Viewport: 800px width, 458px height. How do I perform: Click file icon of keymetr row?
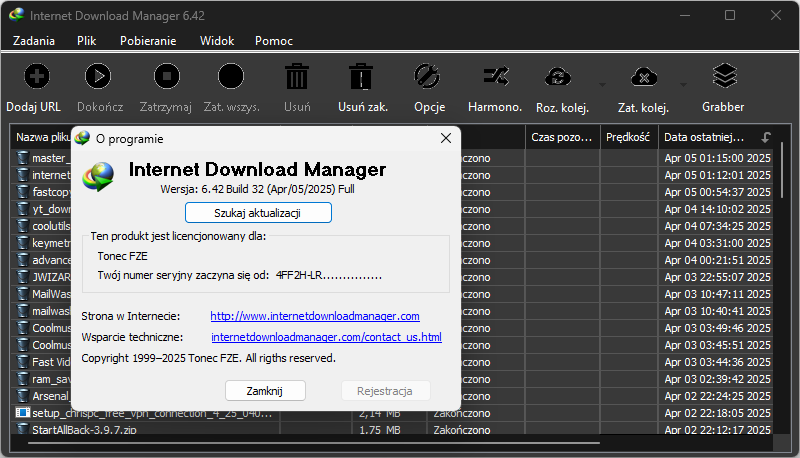(22, 243)
